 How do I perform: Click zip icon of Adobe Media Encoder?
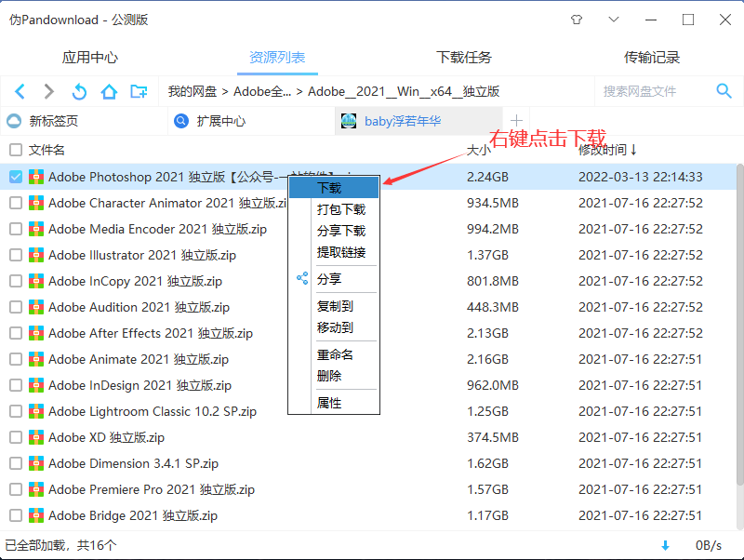point(36,229)
